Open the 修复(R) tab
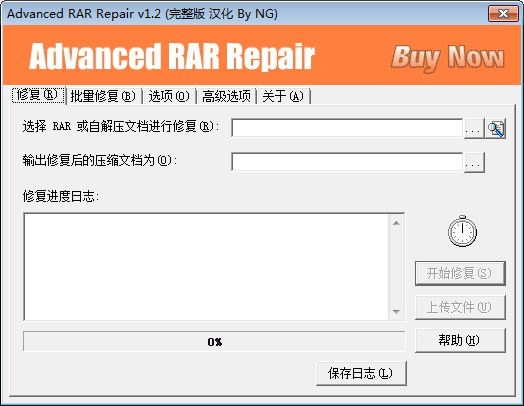This screenshot has height=406, width=524. point(37,95)
